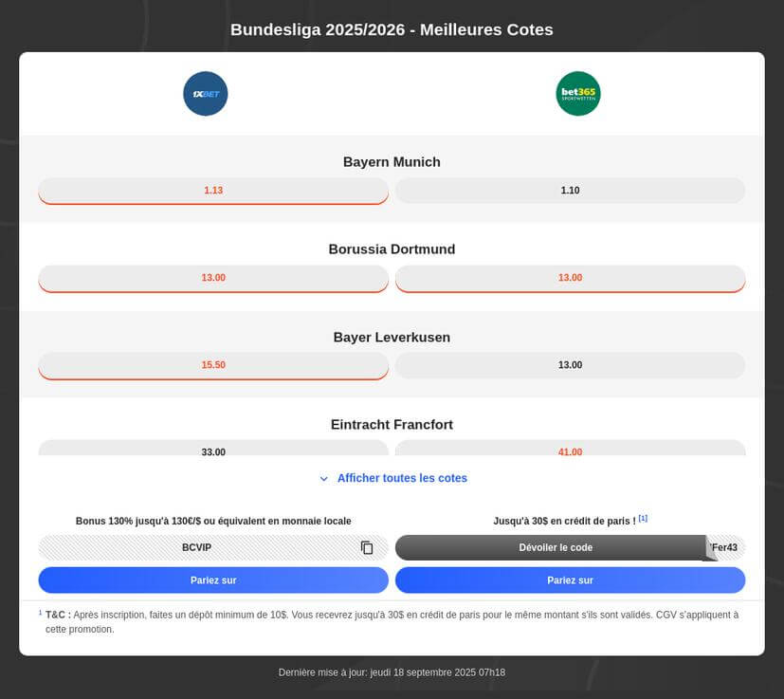Choose Bayer Leverkusen 13.00 odds
This screenshot has width=784, height=699.
[570, 365]
